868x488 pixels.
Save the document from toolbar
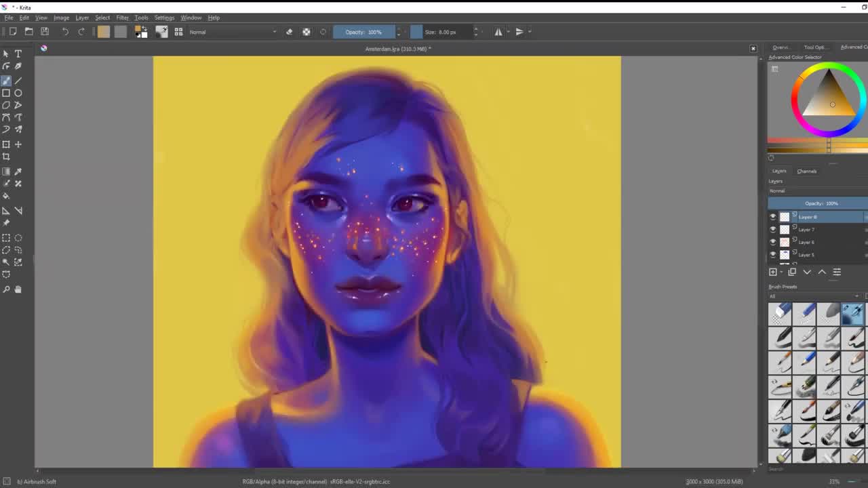pos(45,32)
